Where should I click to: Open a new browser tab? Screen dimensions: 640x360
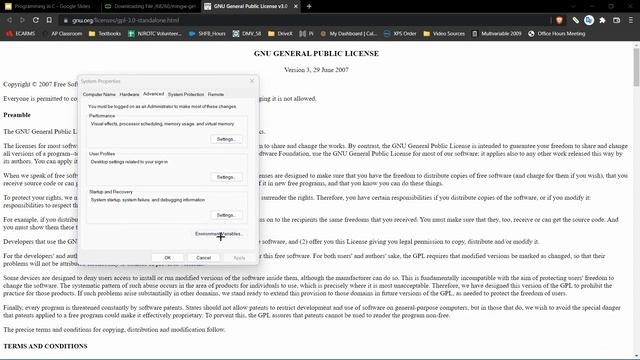[309, 6]
